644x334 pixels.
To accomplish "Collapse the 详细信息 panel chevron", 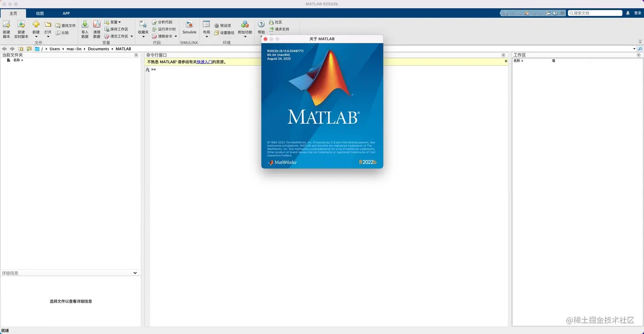I will coord(135,273).
